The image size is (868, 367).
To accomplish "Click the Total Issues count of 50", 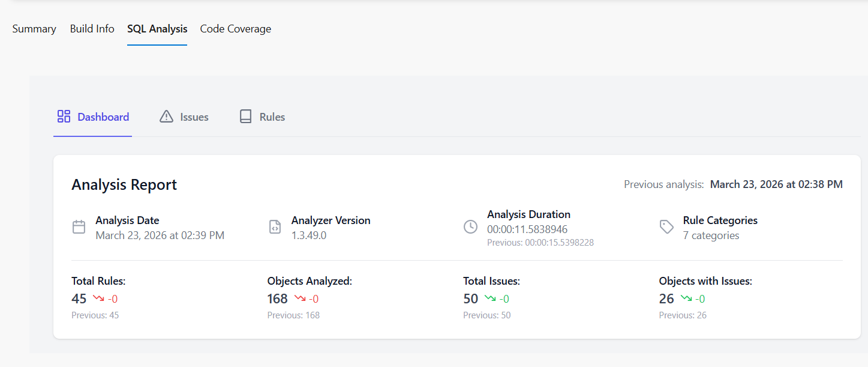I will pos(470,298).
